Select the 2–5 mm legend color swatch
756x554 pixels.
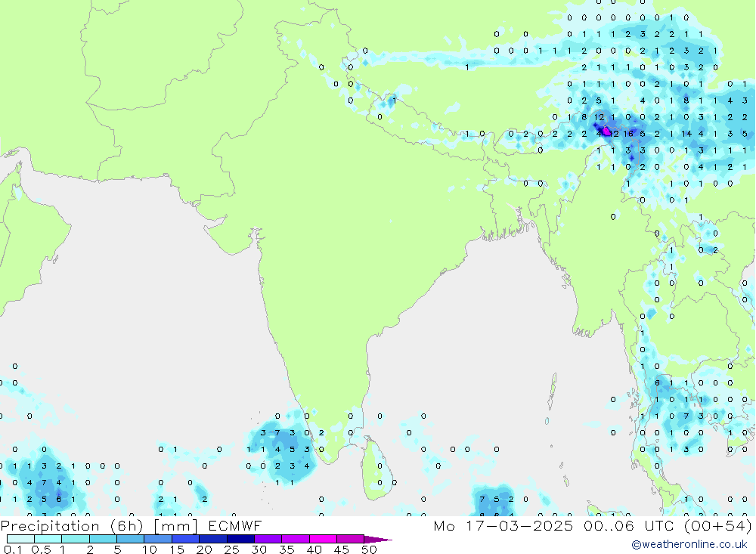click(x=103, y=539)
